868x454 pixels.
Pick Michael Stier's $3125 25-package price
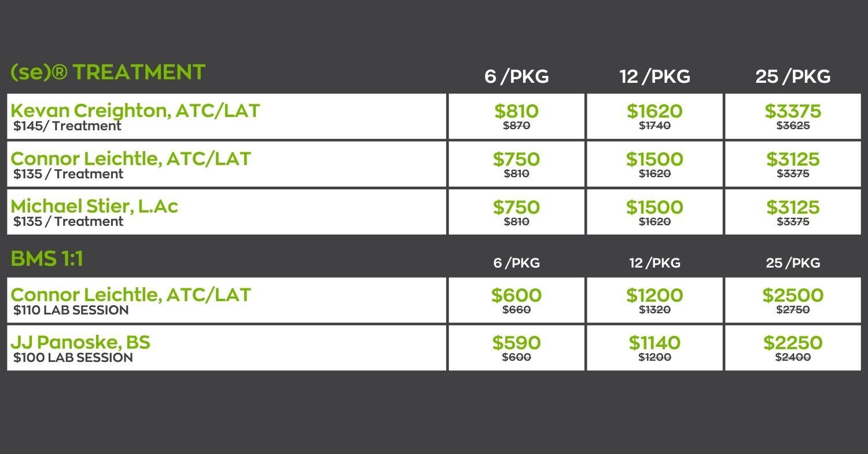coord(793,207)
